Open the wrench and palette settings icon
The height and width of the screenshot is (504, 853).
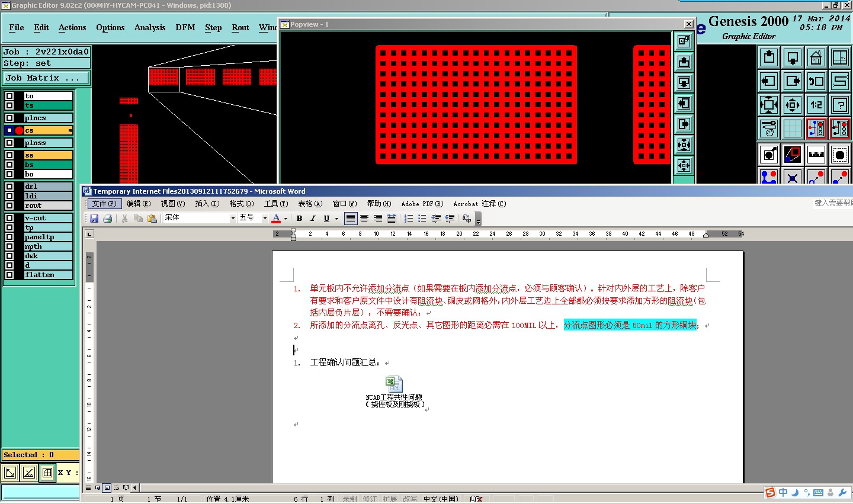point(769,129)
